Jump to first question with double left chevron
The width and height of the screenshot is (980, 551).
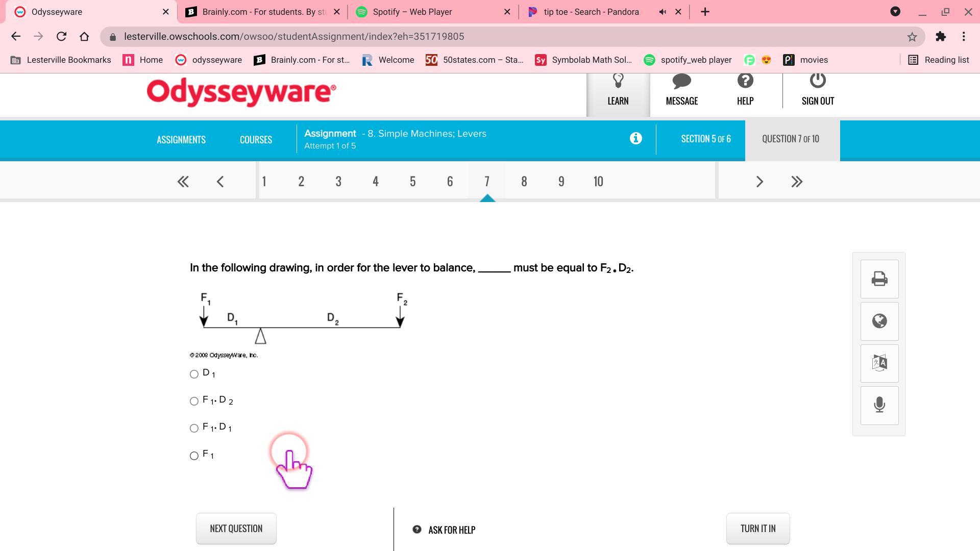183,182
